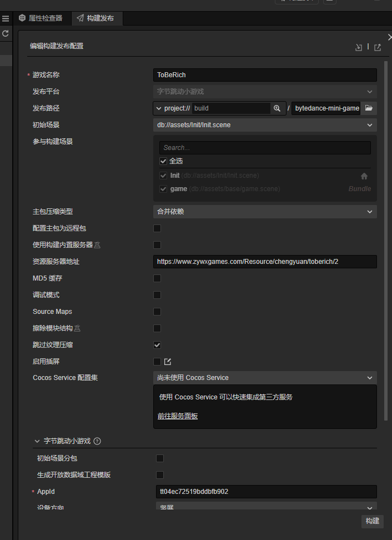The height and width of the screenshot is (540, 392).
Task: Click the scene Search input
Action: coord(265,148)
